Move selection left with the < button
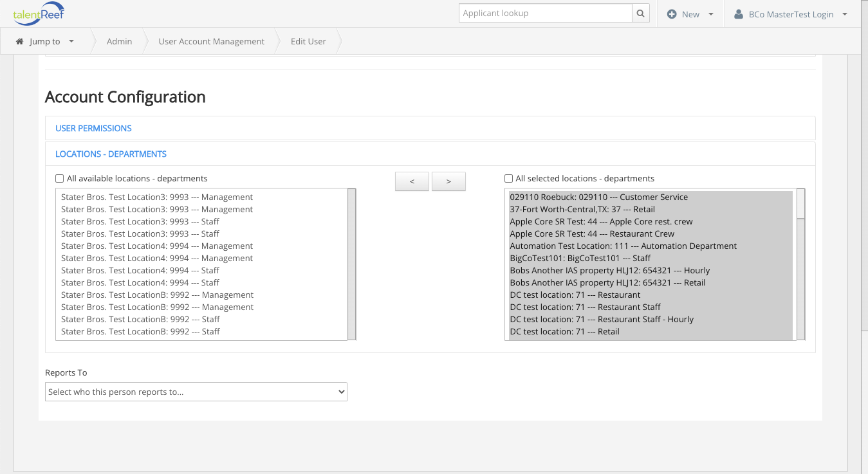This screenshot has height=474, width=868. click(412, 182)
